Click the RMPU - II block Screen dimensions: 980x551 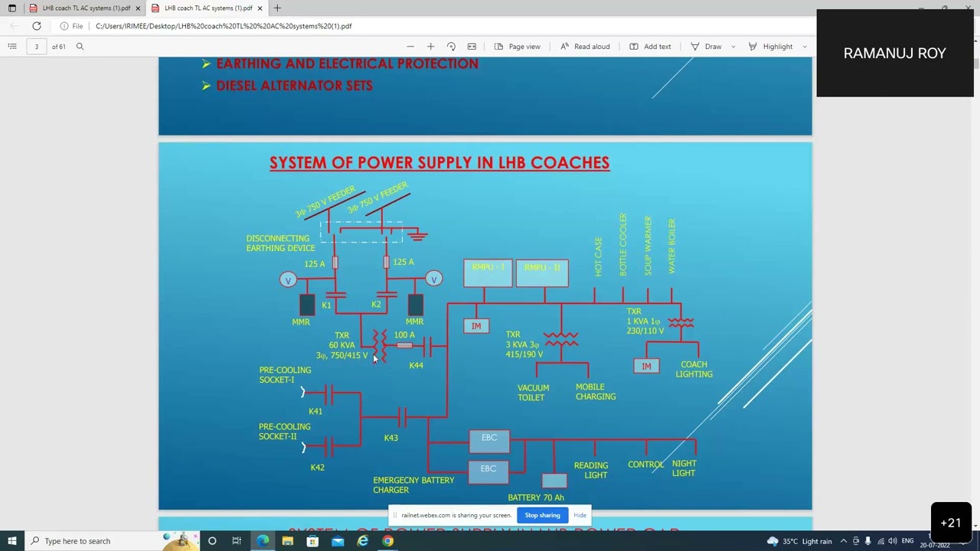(542, 273)
